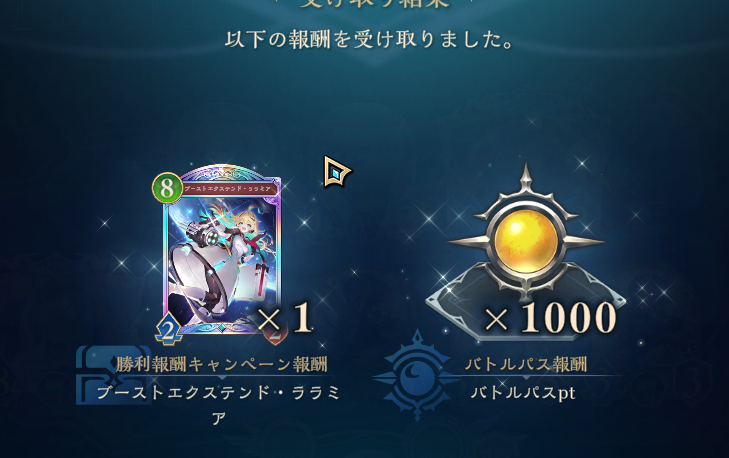Select the バトルパス報酬 label
This screenshot has height=458, width=729.
[x=526, y=365]
